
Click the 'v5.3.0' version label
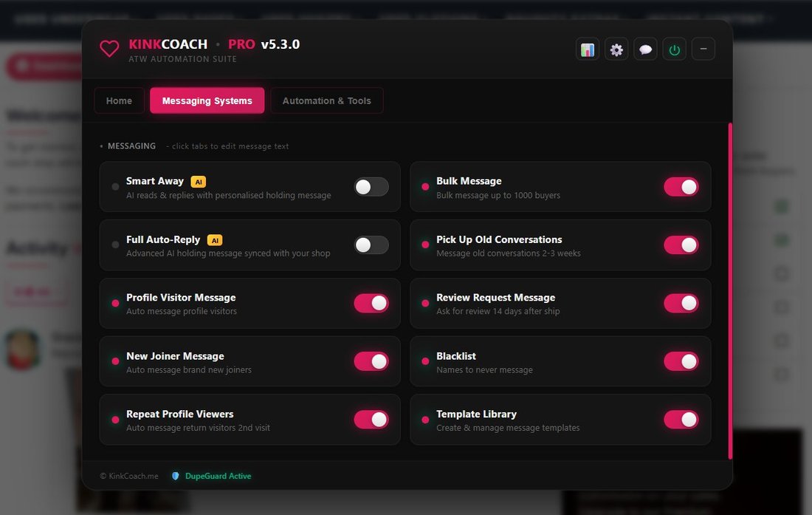click(x=281, y=44)
